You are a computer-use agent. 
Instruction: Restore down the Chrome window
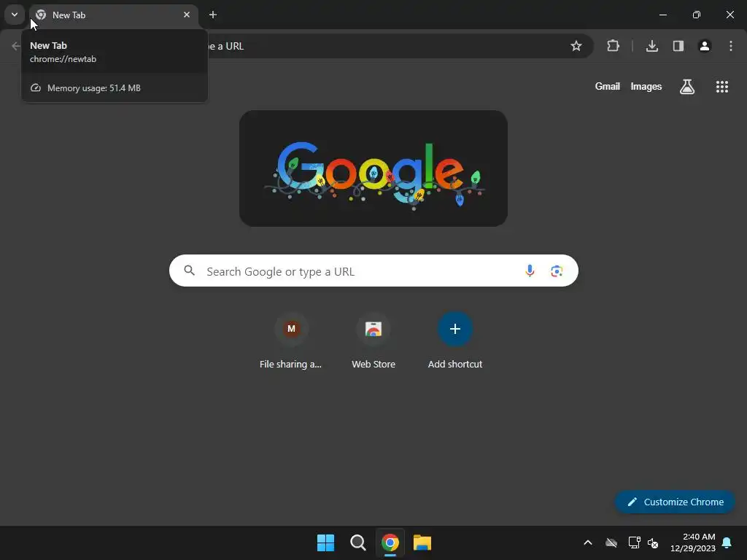[696, 15]
